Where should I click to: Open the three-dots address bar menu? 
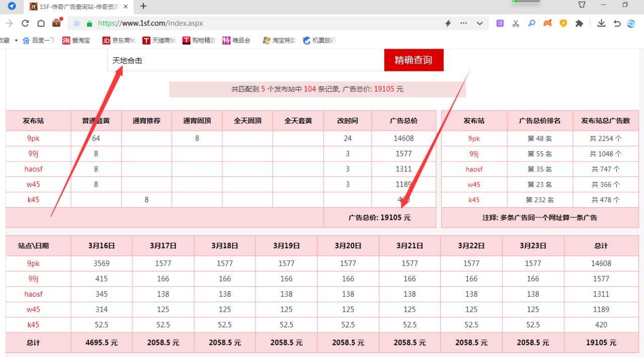click(x=463, y=23)
